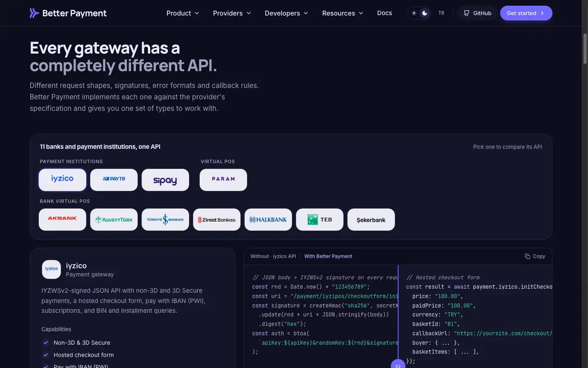Switch to dark theme moon icon

pyautogui.click(x=425, y=13)
